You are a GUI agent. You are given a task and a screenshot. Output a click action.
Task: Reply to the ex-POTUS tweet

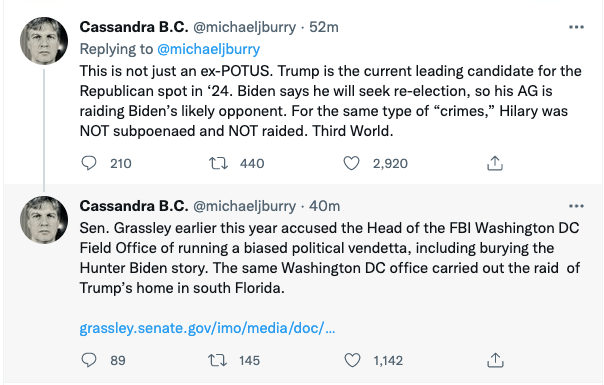point(89,163)
